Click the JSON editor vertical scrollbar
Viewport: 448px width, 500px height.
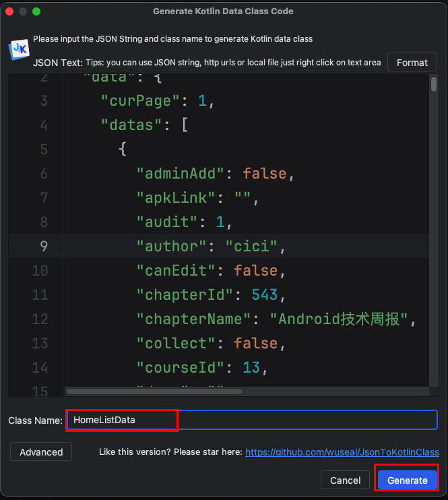click(x=434, y=84)
